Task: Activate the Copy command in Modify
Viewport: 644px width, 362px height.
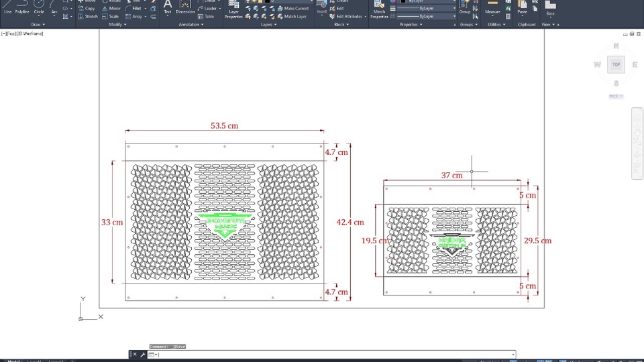Action: point(87,8)
